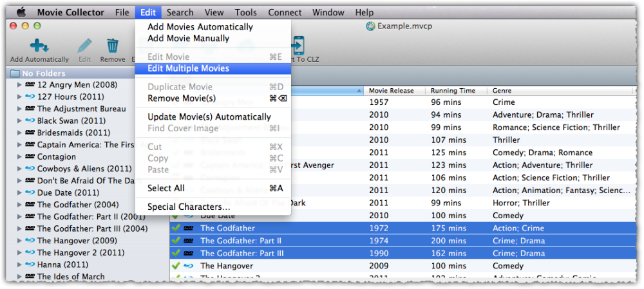
Task: Expand Black Swan (2011) tree item
Action: click(x=19, y=121)
